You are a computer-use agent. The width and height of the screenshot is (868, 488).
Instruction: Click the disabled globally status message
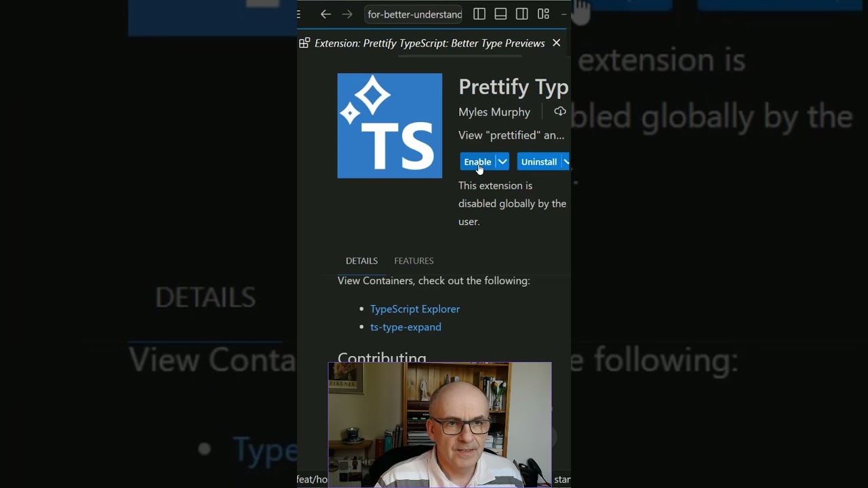click(512, 203)
